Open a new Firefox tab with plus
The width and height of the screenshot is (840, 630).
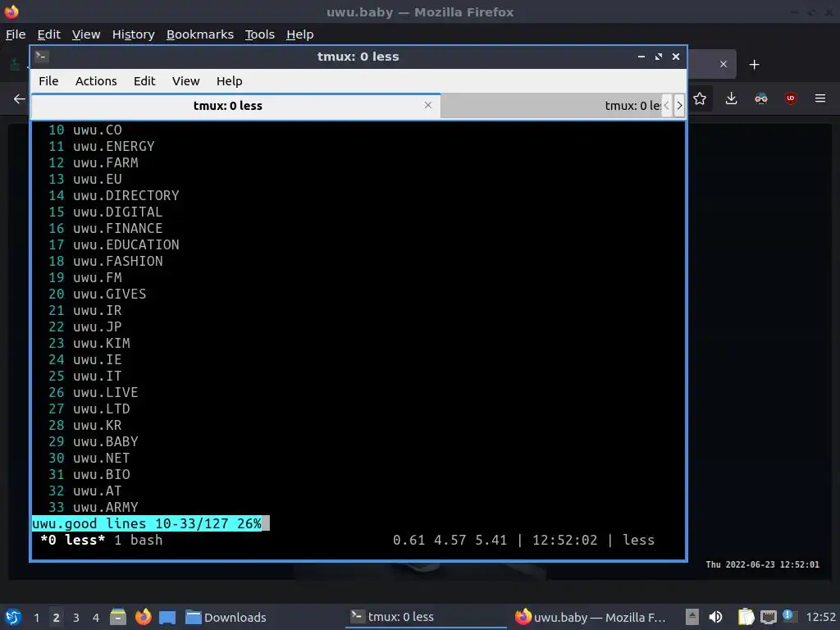(755, 65)
